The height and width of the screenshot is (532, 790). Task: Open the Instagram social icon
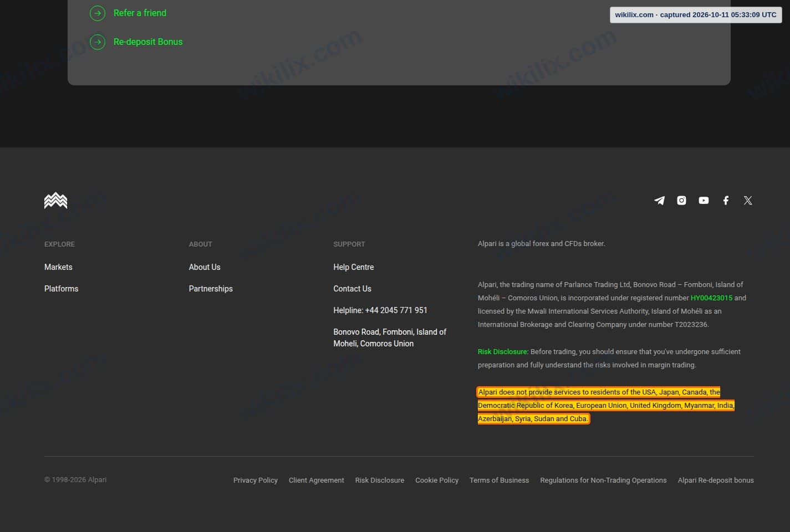[681, 201]
